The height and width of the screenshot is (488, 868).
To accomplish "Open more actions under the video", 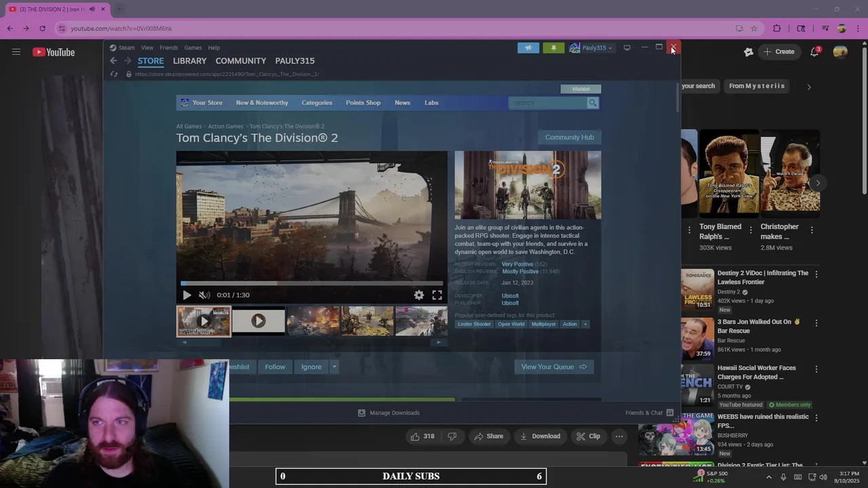I will click(619, 436).
